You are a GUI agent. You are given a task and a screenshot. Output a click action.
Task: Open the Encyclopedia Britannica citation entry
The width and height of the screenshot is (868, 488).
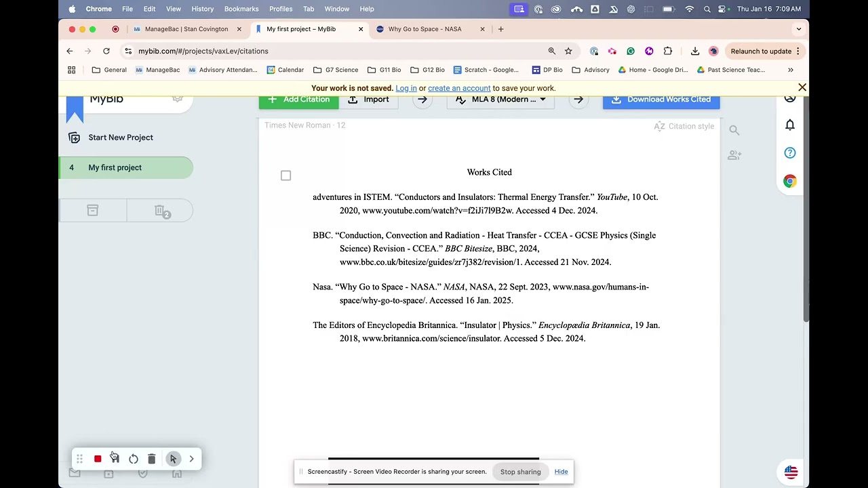pos(486,331)
